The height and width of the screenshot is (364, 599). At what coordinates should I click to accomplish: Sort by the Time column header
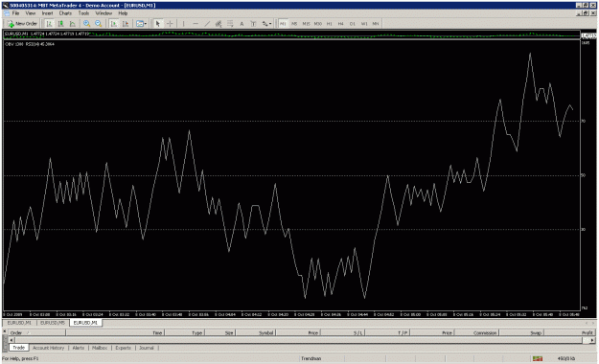click(x=115, y=332)
